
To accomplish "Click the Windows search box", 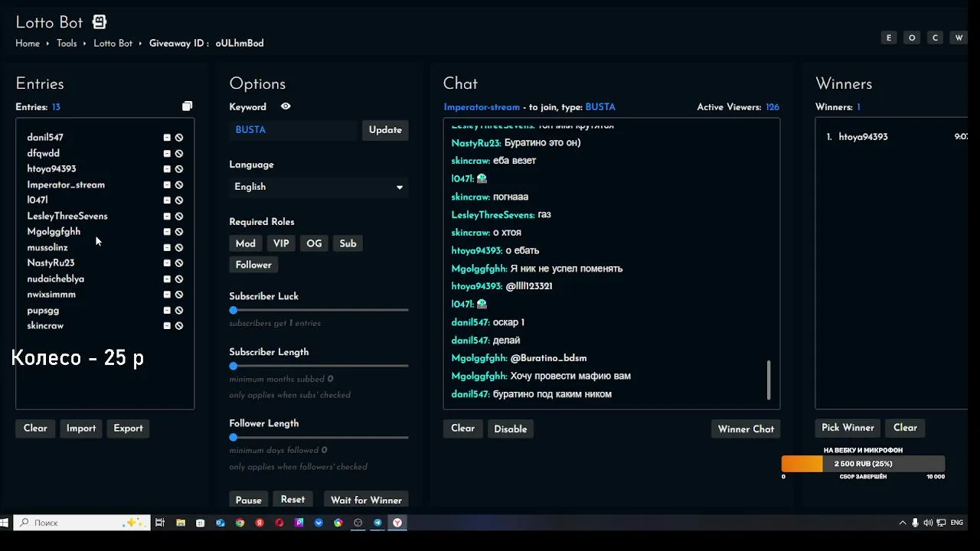I will click(x=80, y=523).
